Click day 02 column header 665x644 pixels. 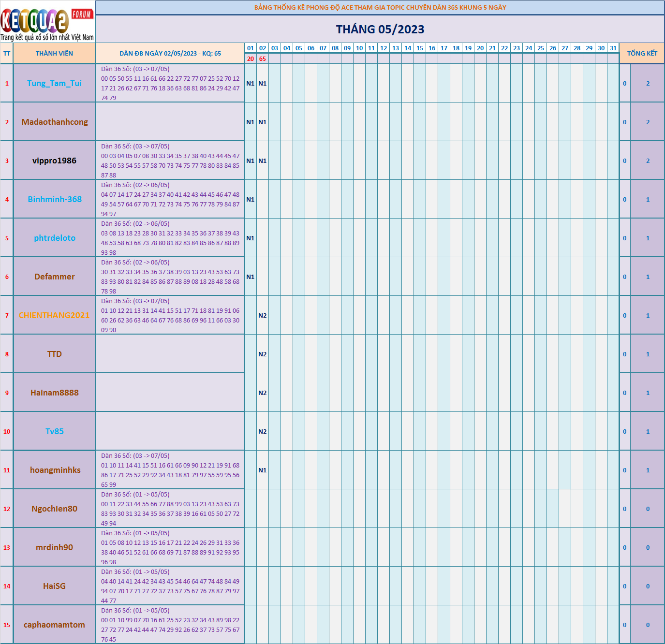[x=263, y=48]
